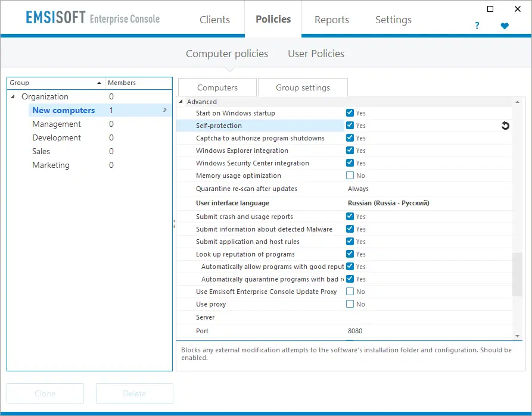Click the Server value field
532x416 pixels.
(x=429, y=317)
